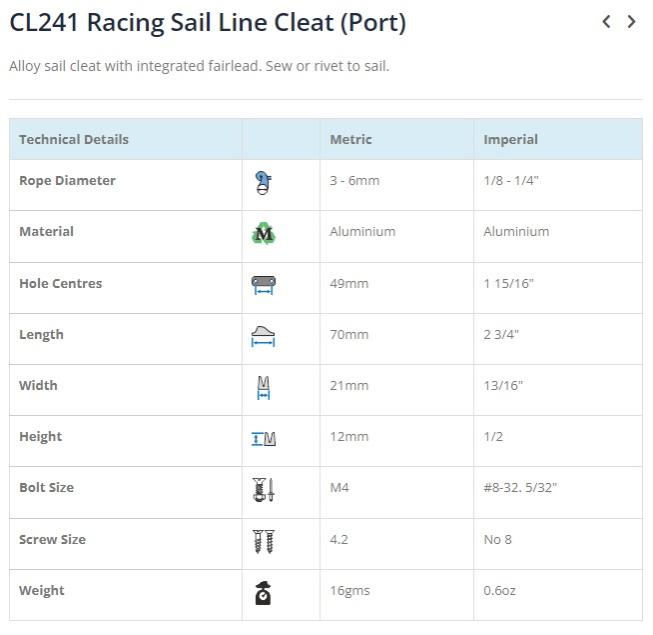Image resolution: width=653 pixels, height=635 pixels.
Task: Click the height measurement icon
Action: coord(263,438)
